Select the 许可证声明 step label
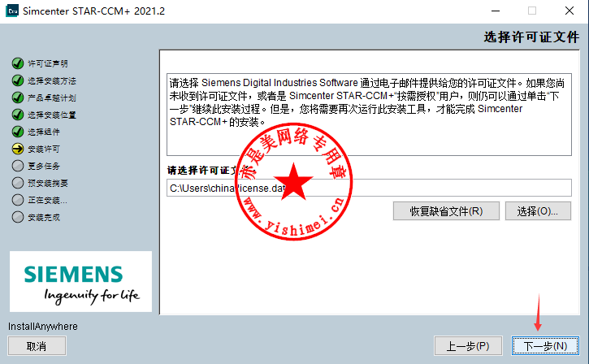The height and width of the screenshot is (364, 589). [48, 63]
